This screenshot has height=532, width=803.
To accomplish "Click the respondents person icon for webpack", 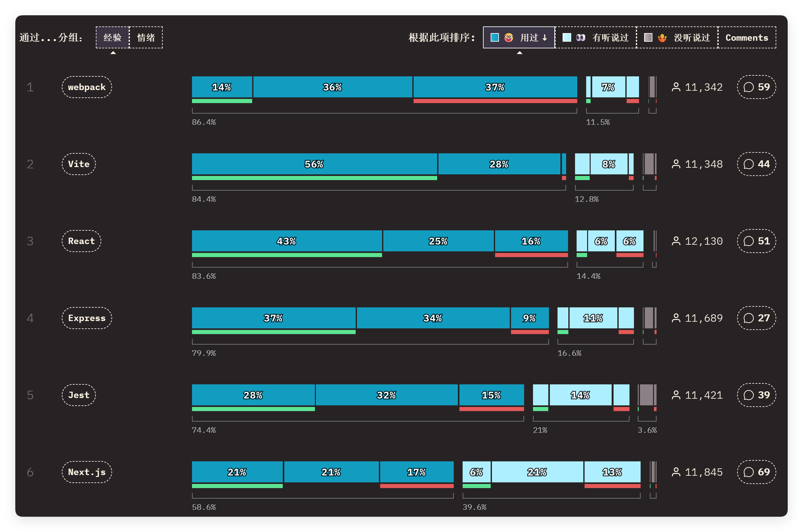I will coord(676,87).
